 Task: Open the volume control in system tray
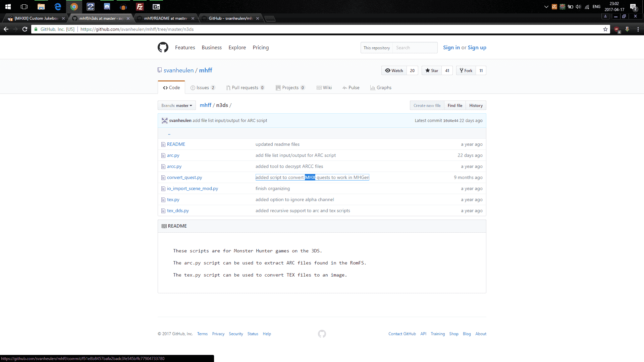[578, 7]
